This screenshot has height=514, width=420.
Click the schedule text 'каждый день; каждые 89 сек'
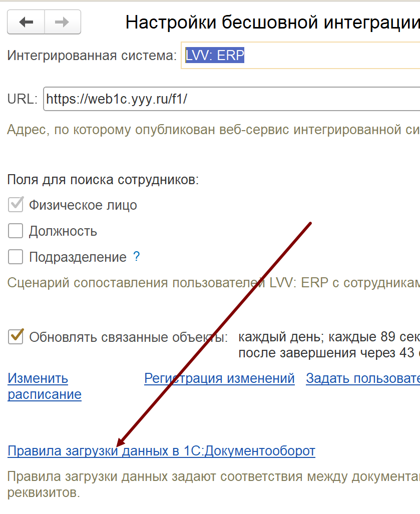[x=329, y=336]
